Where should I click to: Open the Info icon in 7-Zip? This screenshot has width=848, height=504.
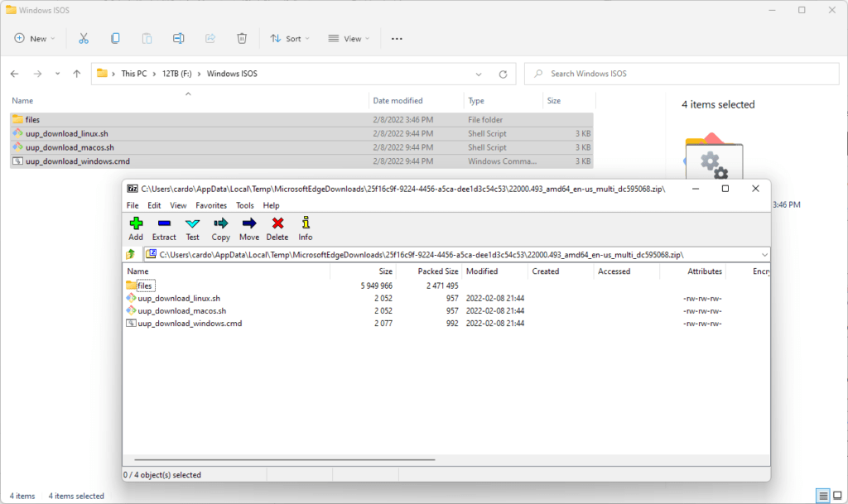(x=306, y=228)
